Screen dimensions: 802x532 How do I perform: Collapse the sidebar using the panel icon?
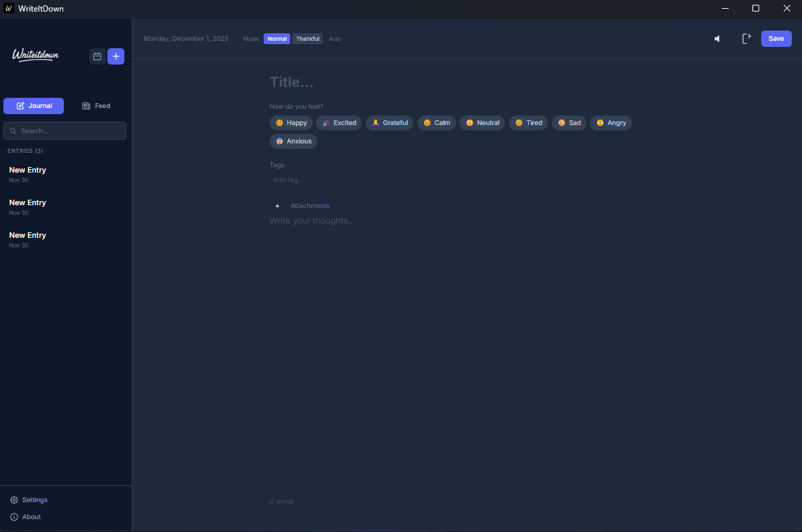(746, 39)
